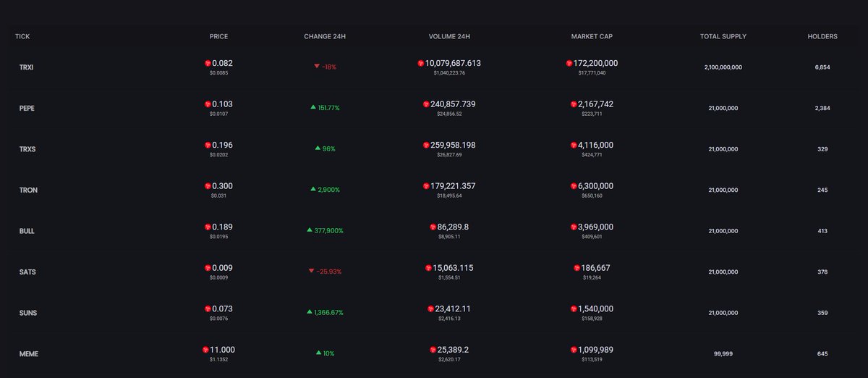
Task: Click the red down arrow next to -25.93%
Action: 311,271
